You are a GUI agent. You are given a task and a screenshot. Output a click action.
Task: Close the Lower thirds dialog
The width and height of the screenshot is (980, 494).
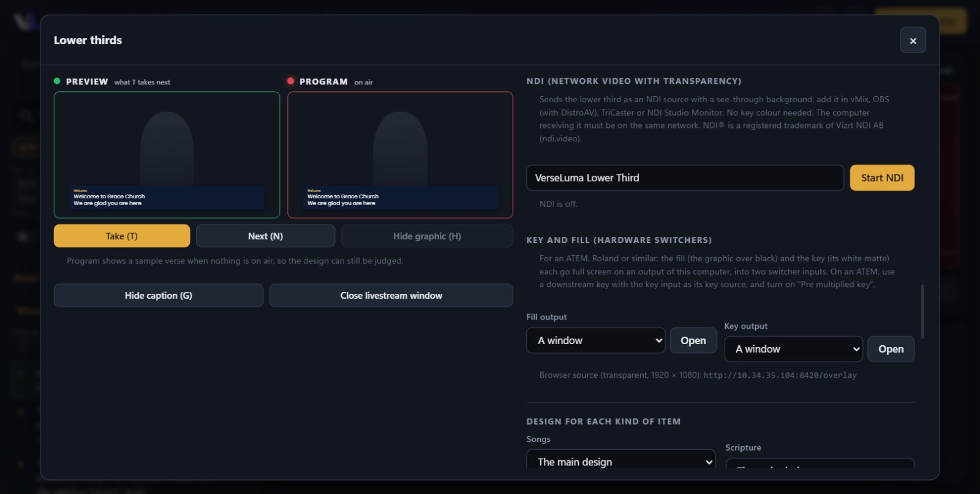(x=913, y=40)
